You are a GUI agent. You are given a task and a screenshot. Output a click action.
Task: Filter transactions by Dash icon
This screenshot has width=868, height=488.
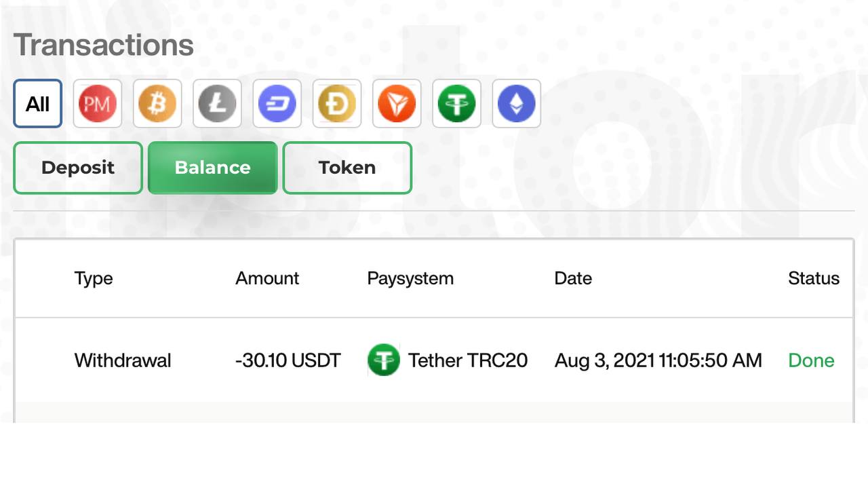277,104
